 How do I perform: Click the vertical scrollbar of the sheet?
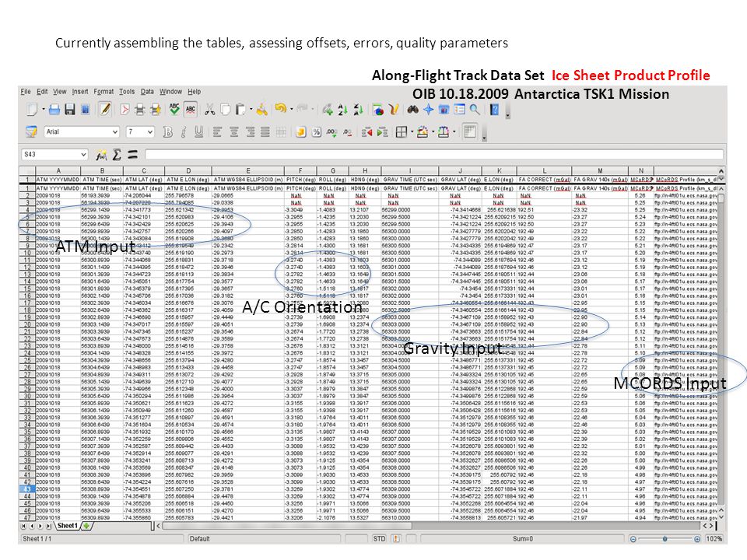721,350
